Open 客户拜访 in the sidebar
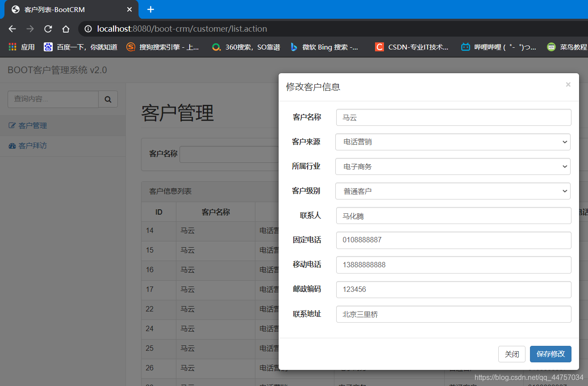The width and height of the screenshot is (588, 386). [63, 146]
